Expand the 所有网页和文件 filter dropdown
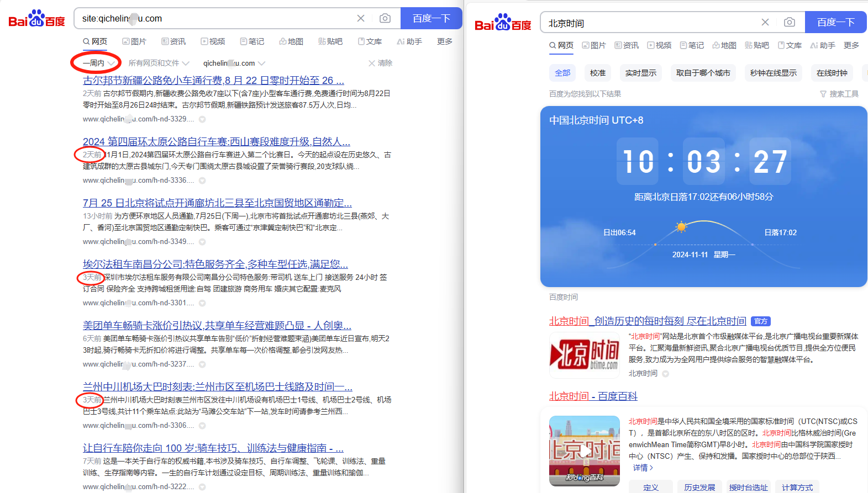The height and width of the screenshot is (493, 868). pyautogui.click(x=159, y=63)
